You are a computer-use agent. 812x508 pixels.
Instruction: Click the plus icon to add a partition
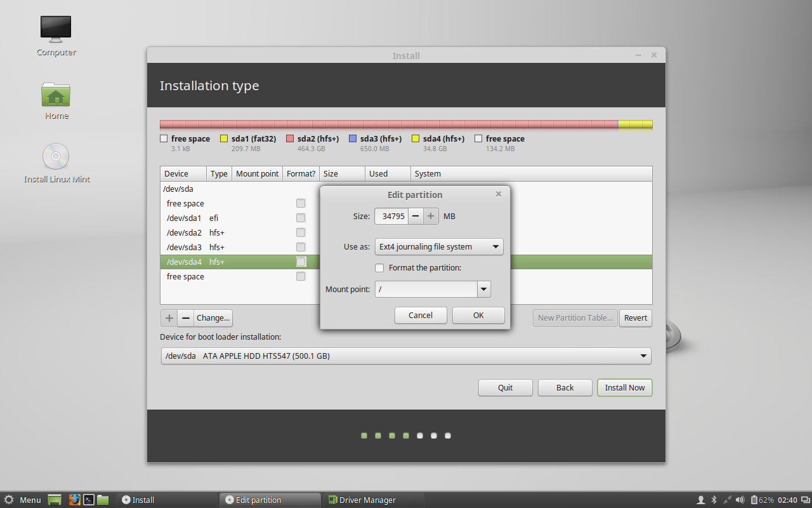pyautogui.click(x=169, y=318)
